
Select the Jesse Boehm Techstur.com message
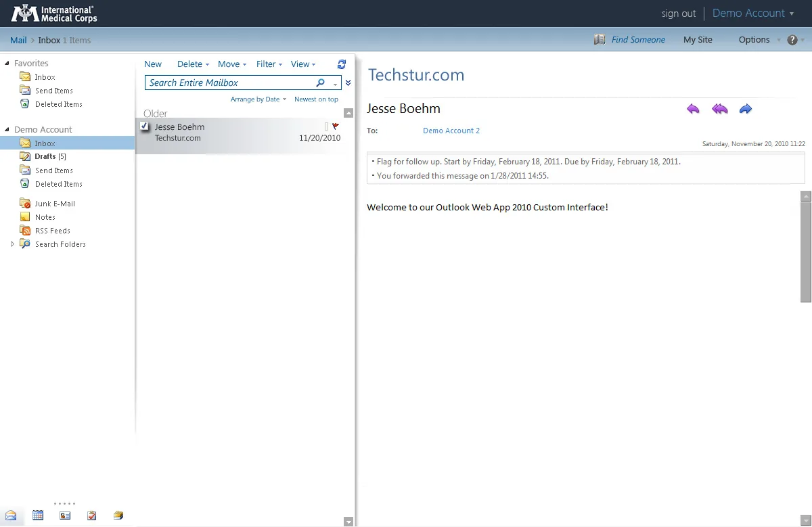tap(245, 136)
